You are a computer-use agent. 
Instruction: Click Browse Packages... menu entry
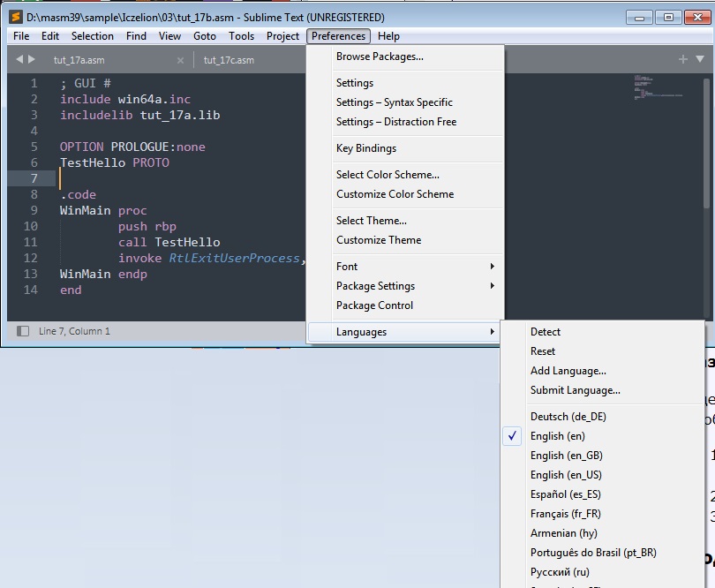[380, 57]
